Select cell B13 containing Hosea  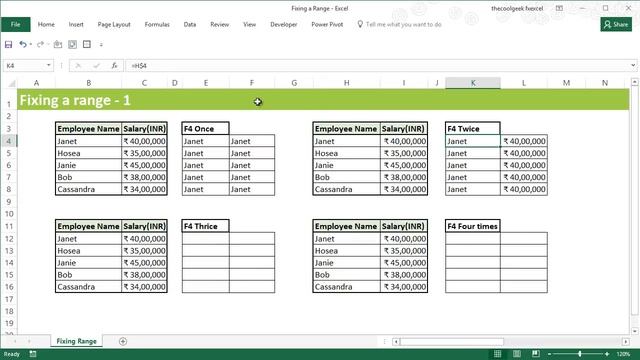coord(89,251)
